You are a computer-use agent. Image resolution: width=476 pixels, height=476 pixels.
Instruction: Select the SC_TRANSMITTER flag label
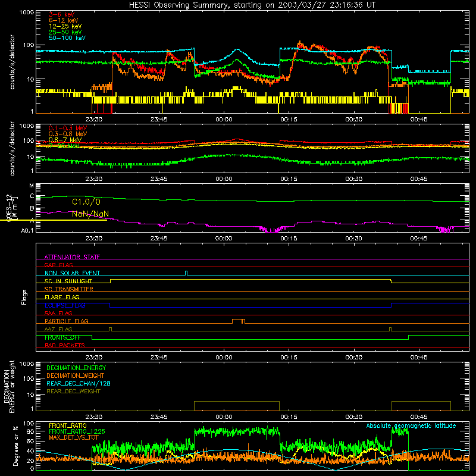click(x=69, y=289)
